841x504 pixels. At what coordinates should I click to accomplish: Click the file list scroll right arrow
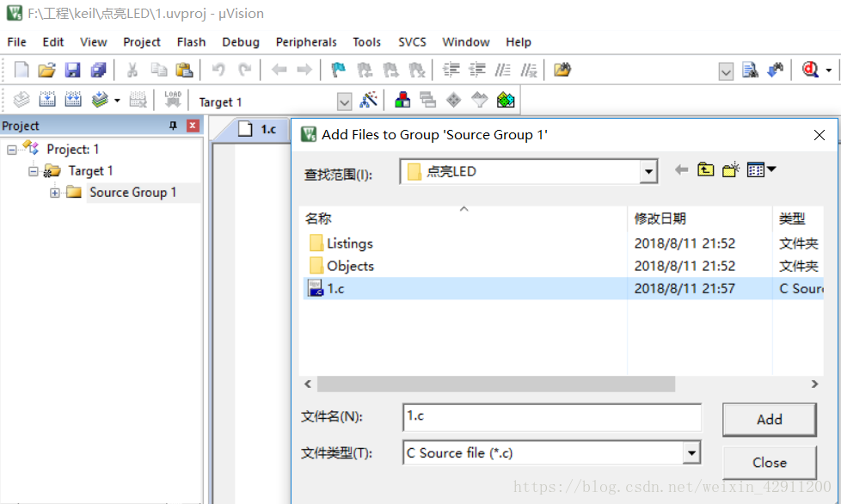(x=814, y=384)
